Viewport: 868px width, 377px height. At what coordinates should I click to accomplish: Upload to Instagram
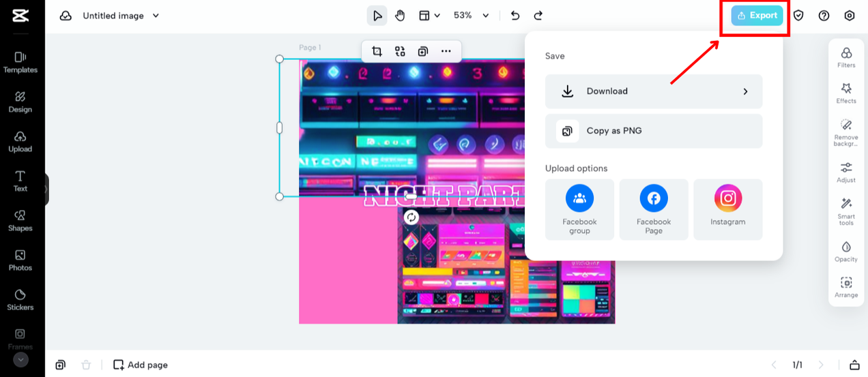(x=728, y=209)
